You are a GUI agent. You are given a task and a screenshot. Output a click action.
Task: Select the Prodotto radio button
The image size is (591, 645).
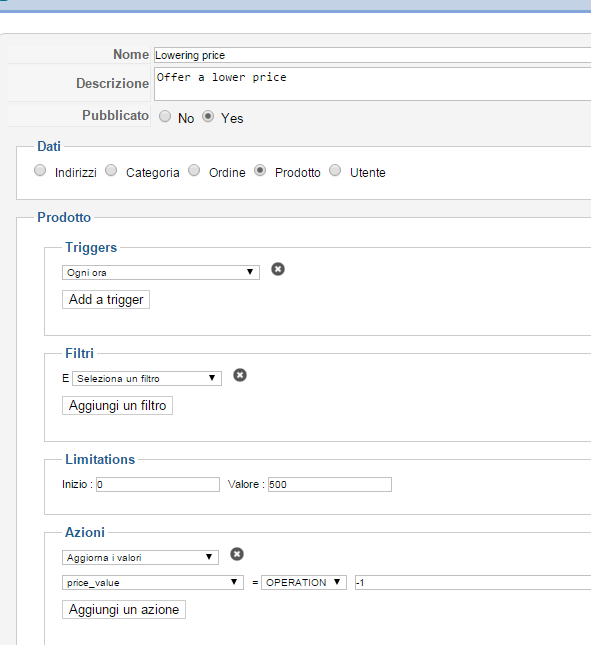(260, 170)
